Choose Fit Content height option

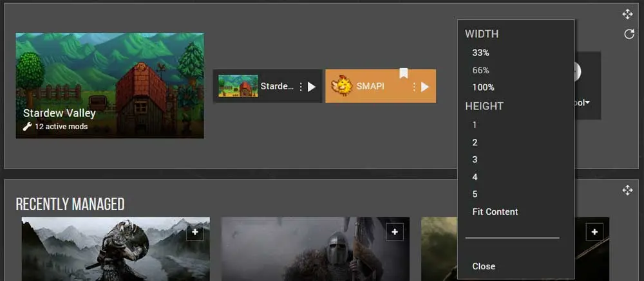coord(495,212)
